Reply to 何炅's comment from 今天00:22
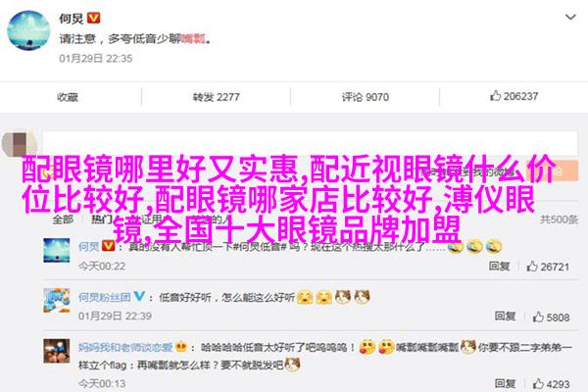The height and width of the screenshot is (392, 588). point(499,267)
